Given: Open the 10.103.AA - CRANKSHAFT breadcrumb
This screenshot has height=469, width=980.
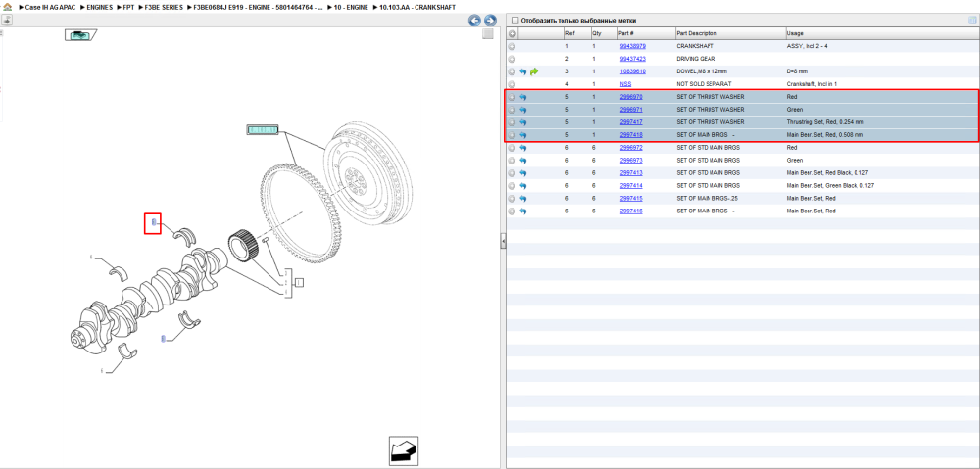Looking at the screenshot, I should click(416, 7).
